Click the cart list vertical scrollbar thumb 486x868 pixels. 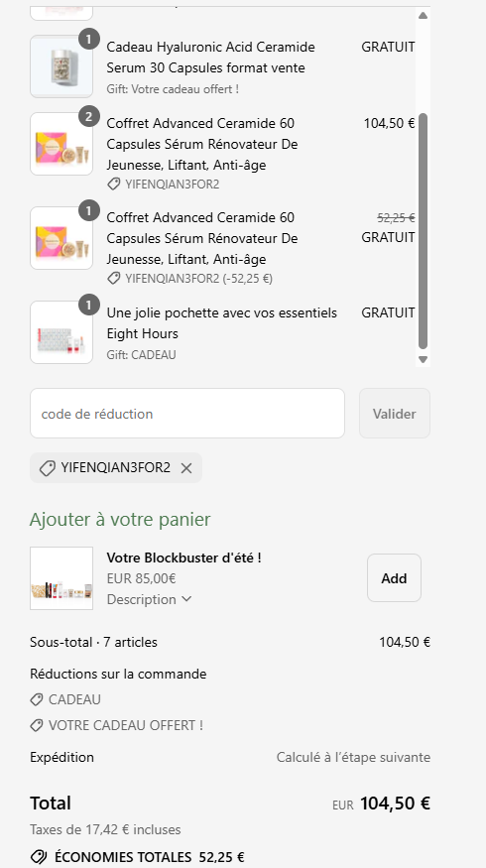point(423,231)
